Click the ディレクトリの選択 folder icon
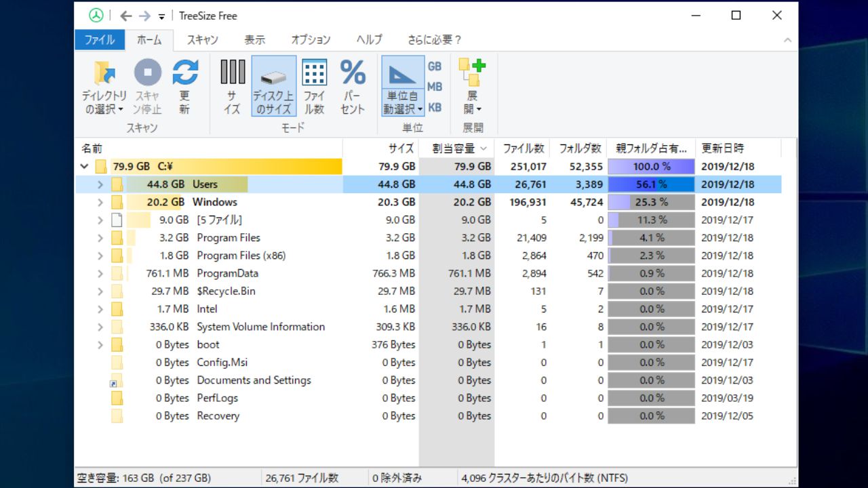This screenshot has width=868, height=488. [104, 73]
